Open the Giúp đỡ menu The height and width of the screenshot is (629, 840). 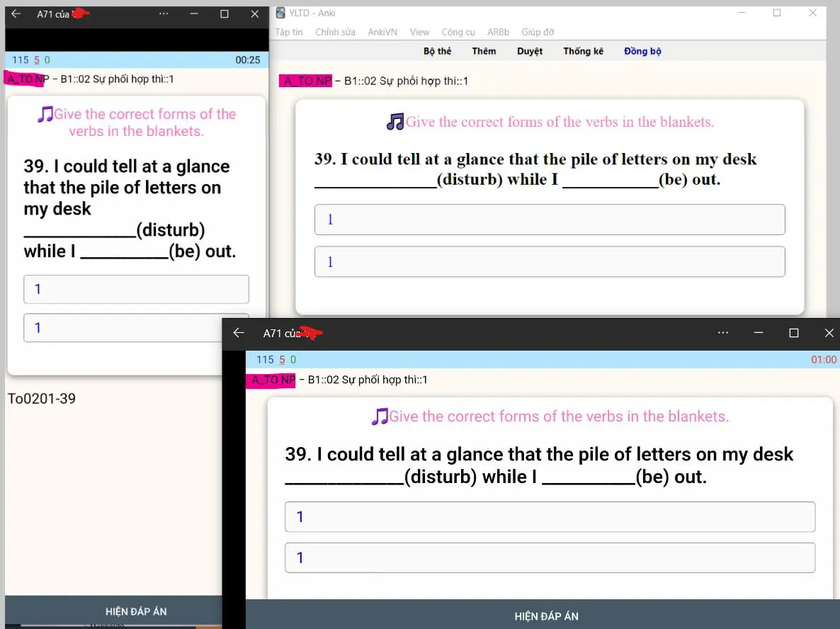click(x=538, y=32)
